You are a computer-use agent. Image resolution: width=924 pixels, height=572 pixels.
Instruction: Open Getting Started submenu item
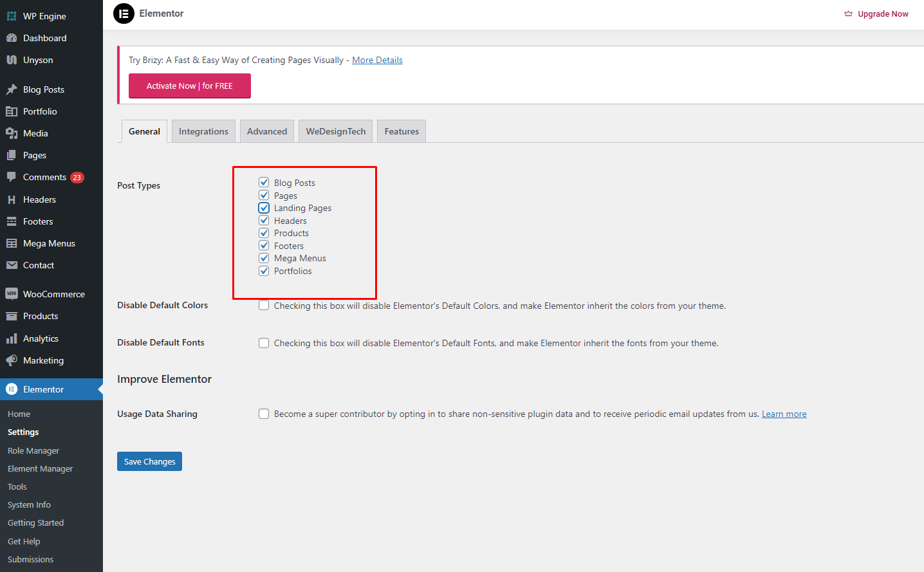click(x=35, y=522)
